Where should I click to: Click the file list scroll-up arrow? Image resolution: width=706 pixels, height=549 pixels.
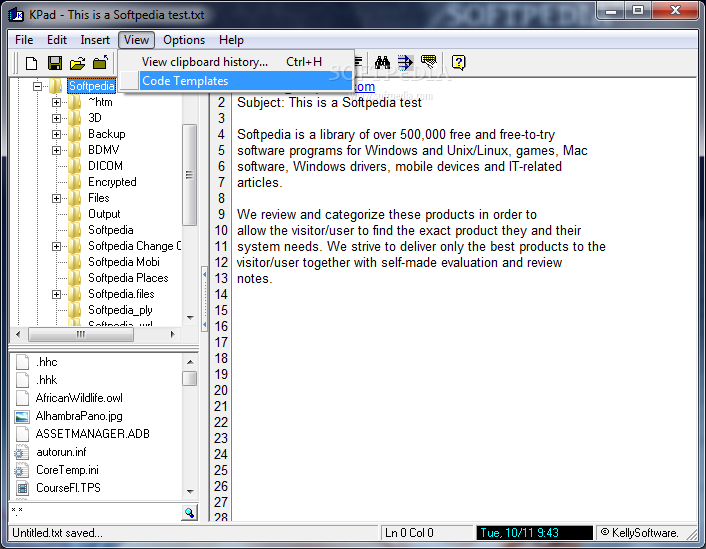(190, 362)
